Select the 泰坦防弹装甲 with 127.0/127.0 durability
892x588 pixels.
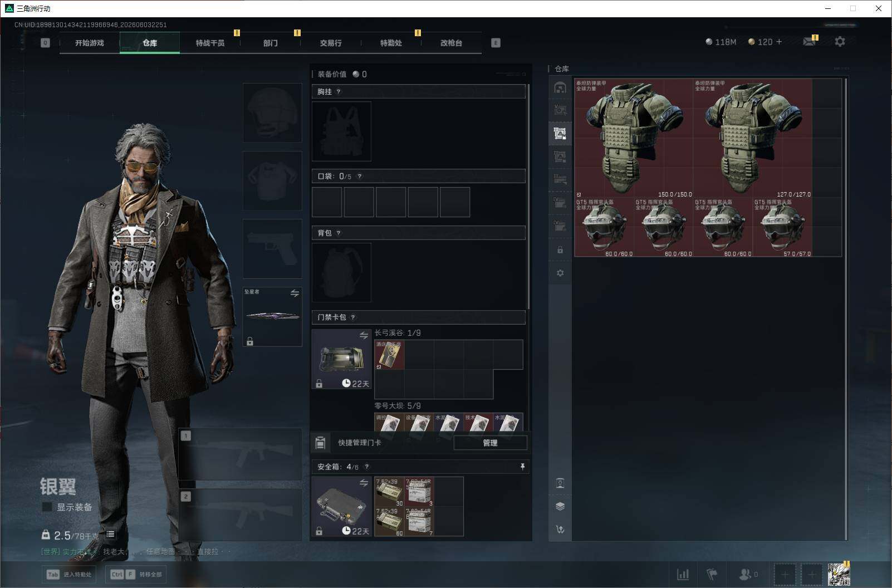752,138
